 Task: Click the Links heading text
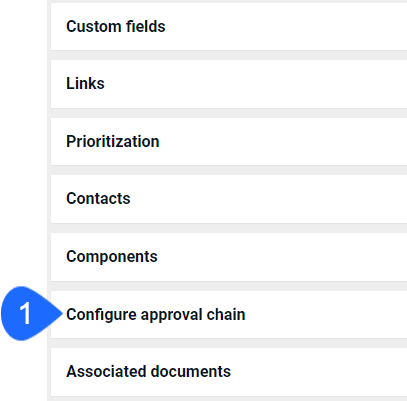85,83
